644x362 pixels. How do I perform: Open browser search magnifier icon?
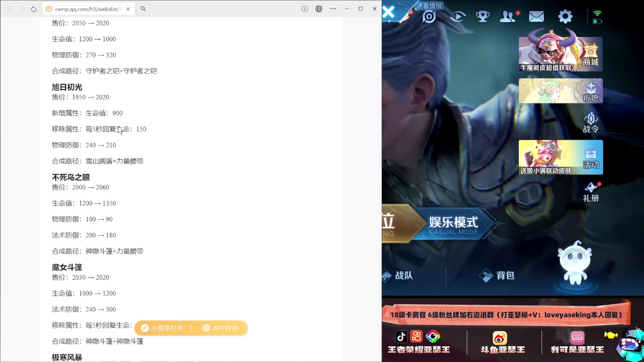point(143,9)
